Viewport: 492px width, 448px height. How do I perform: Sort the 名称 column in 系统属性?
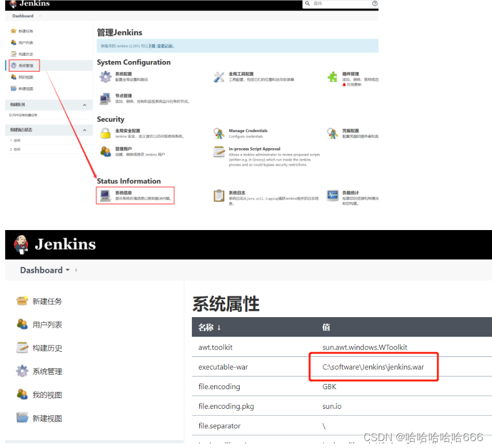point(206,327)
